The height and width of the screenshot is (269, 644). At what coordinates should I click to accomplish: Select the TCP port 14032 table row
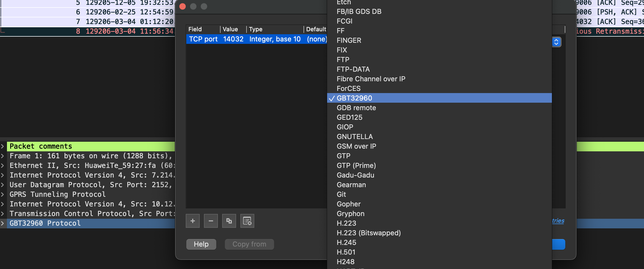(x=256, y=39)
